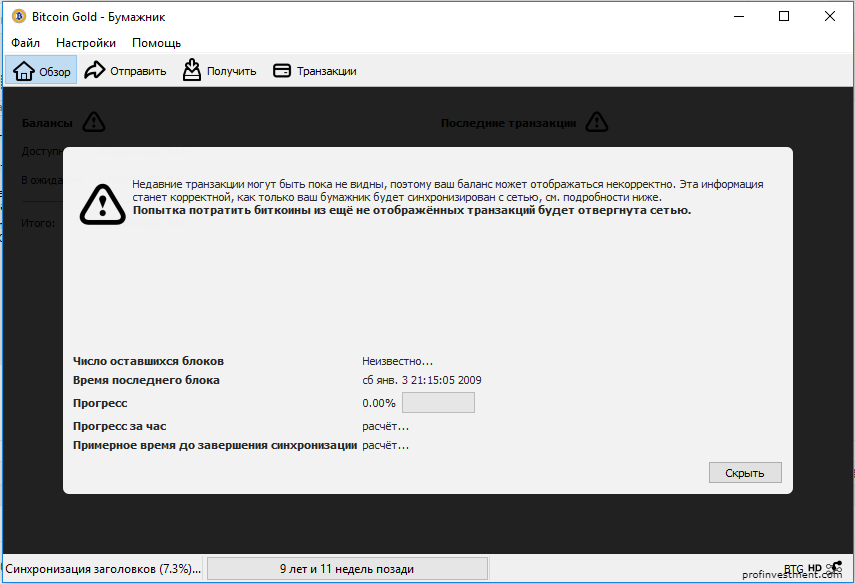Screen dimensions: 855x584
Task: Click 'Примерное время до завершения синхронизации' label
Action: click(x=215, y=445)
